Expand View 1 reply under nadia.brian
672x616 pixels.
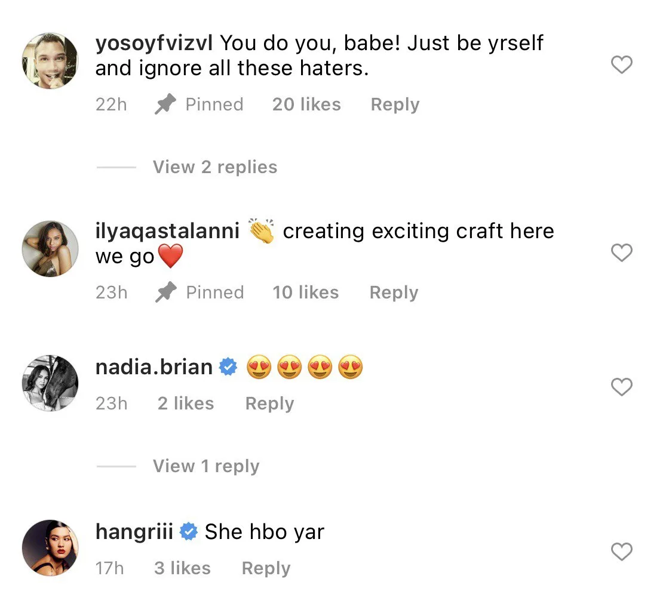(205, 466)
